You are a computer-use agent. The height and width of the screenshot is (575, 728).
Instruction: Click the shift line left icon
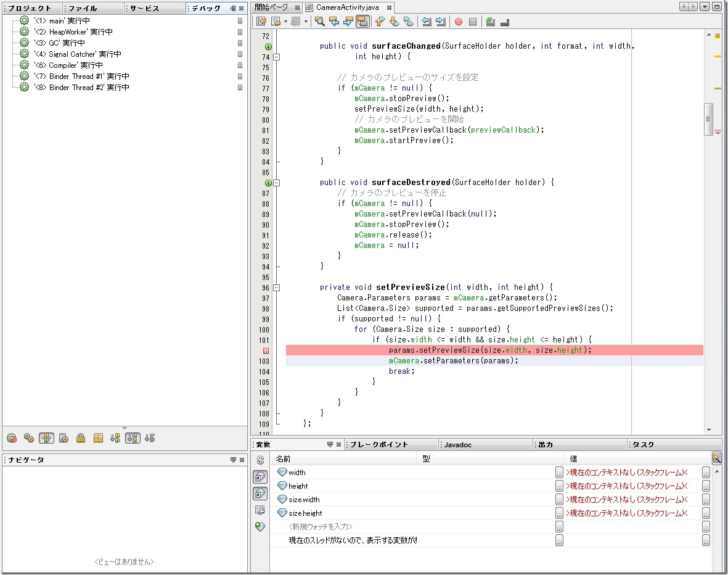pyautogui.click(x=426, y=22)
